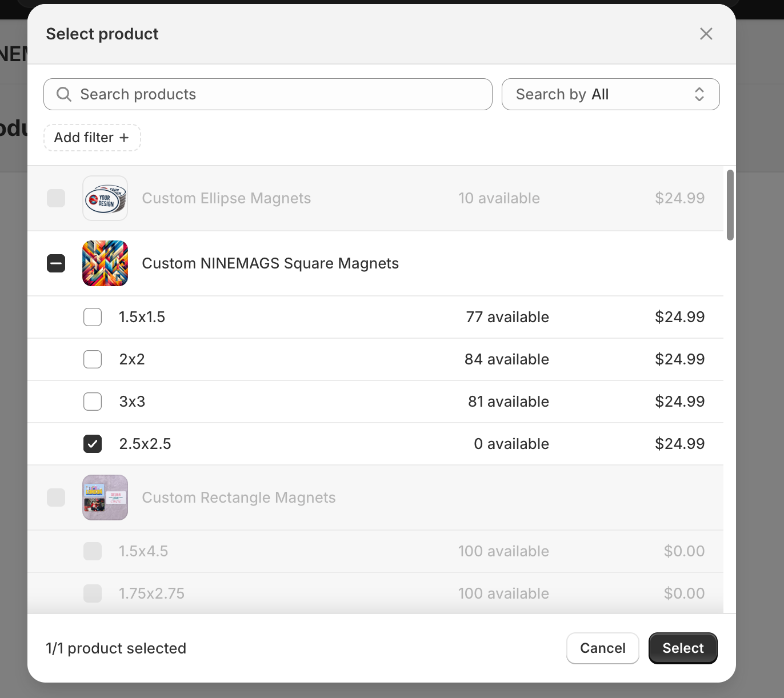Toggle the Custom NINEMAGS Square Magnets checkbox
The height and width of the screenshot is (698, 784).
click(56, 263)
